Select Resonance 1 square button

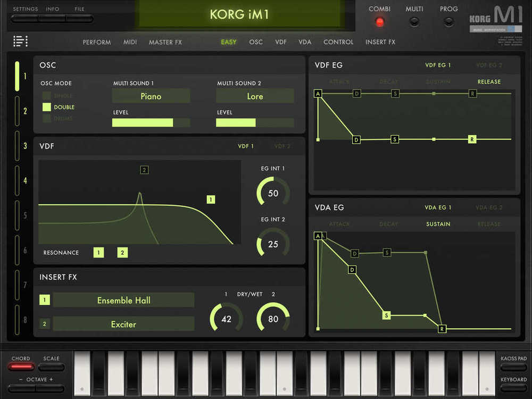pos(98,253)
